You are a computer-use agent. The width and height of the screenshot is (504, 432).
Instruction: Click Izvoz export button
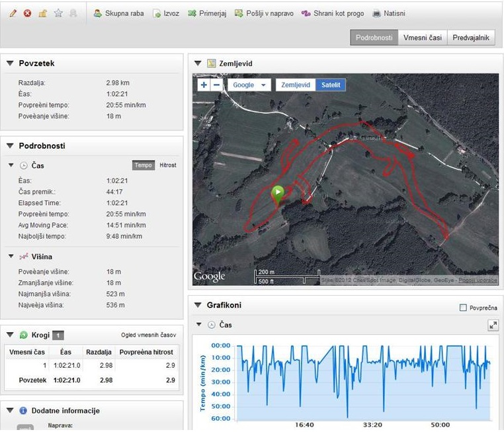coord(166,13)
